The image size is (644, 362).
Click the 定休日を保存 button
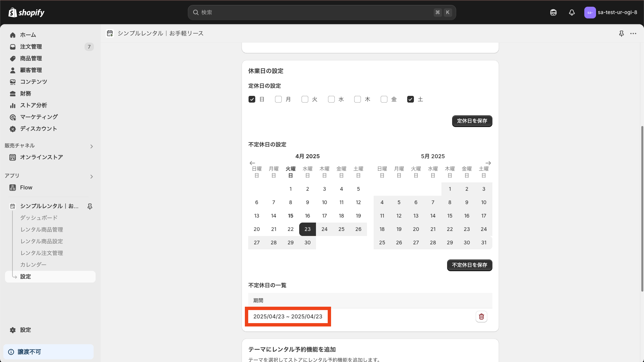(x=472, y=121)
